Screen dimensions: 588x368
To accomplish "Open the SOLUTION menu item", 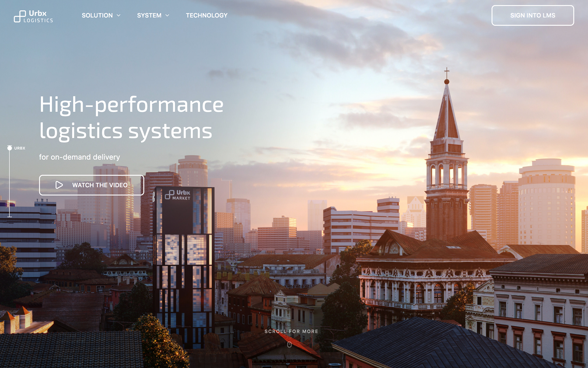I will (97, 15).
